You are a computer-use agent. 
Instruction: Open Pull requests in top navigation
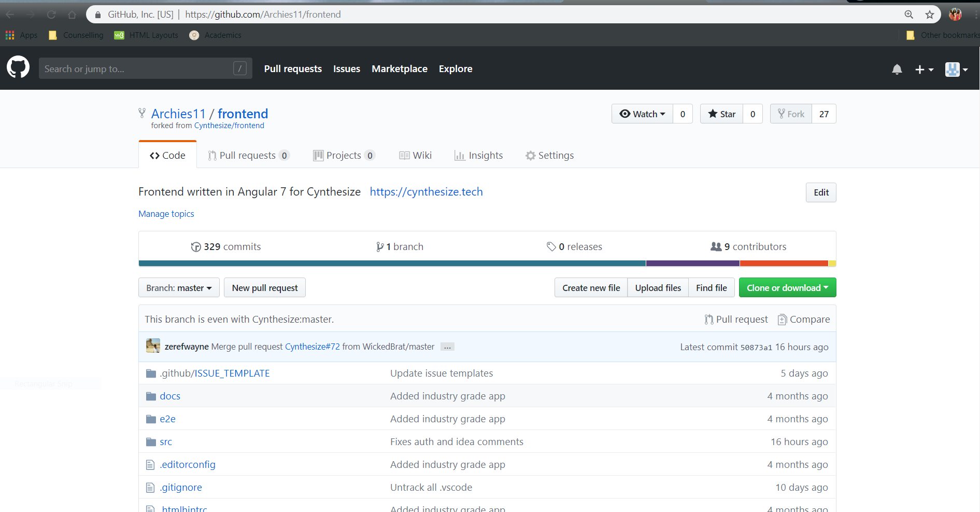pos(293,69)
